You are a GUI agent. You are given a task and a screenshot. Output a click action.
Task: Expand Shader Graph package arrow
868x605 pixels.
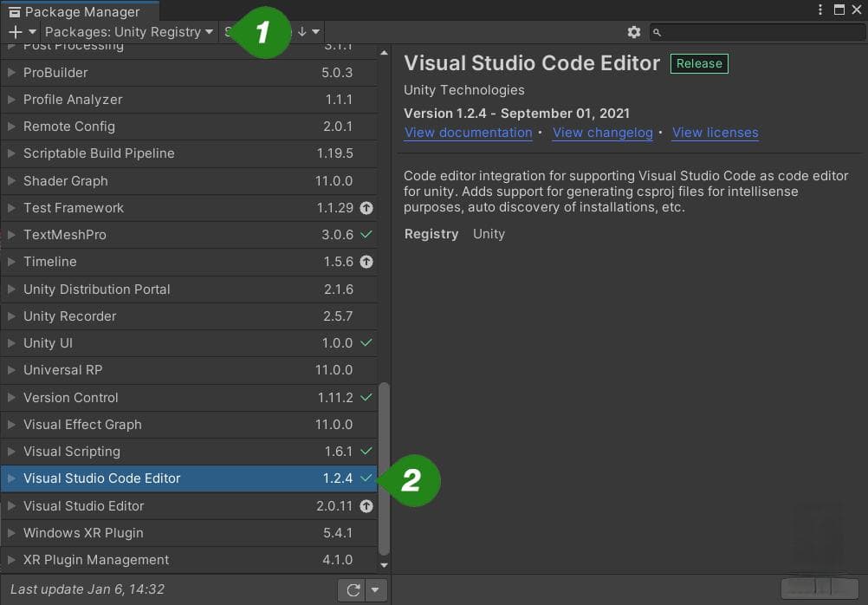11,180
